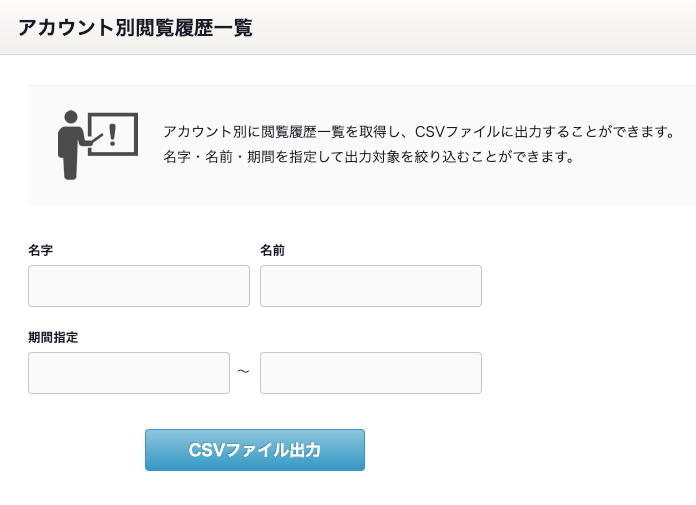The width and height of the screenshot is (696, 505).
Task: Open the start date field under 期間指定
Action: (x=129, y=373)
